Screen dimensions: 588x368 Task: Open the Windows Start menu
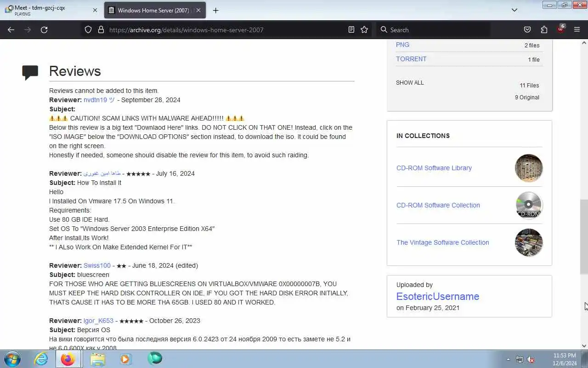coord(12,359)
